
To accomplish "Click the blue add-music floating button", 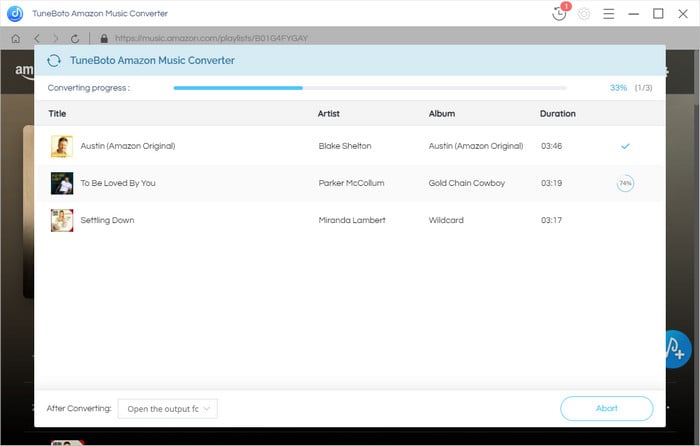I will point(677,349).
